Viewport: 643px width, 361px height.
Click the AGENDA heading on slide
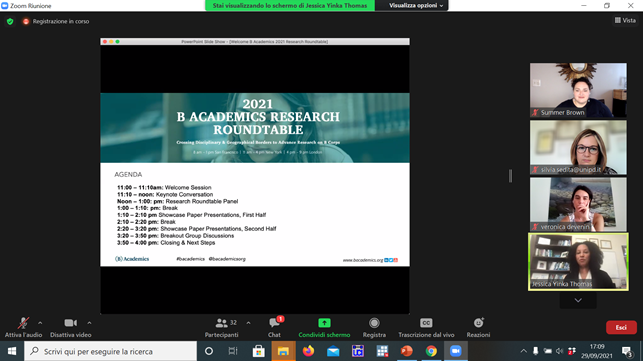[x=128, y=175]
